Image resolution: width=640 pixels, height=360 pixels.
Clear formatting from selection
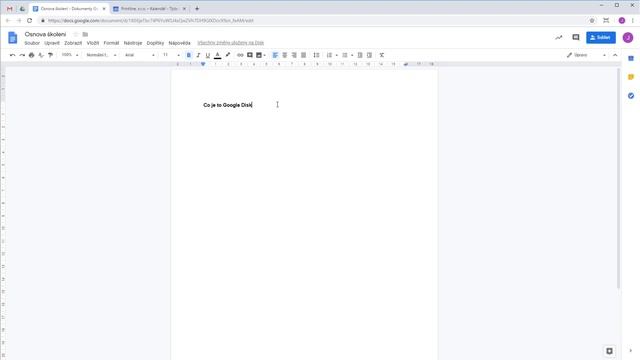[382, 55]
